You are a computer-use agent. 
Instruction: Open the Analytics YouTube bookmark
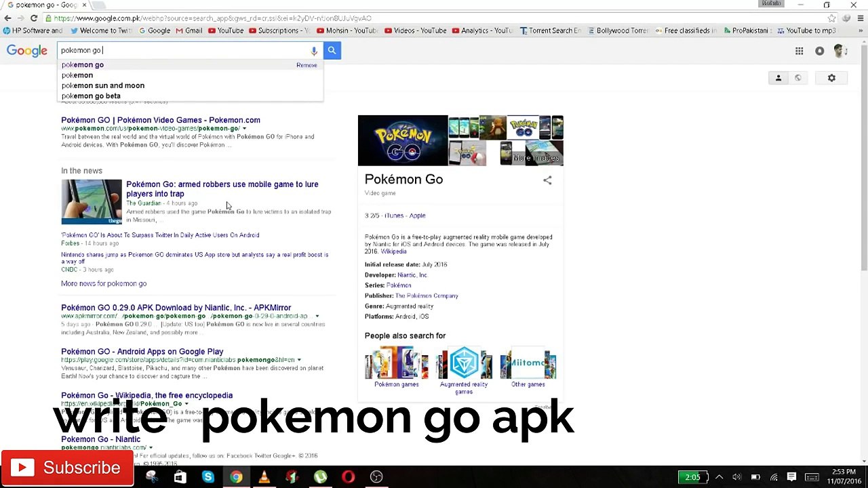(x=482, y=30)
